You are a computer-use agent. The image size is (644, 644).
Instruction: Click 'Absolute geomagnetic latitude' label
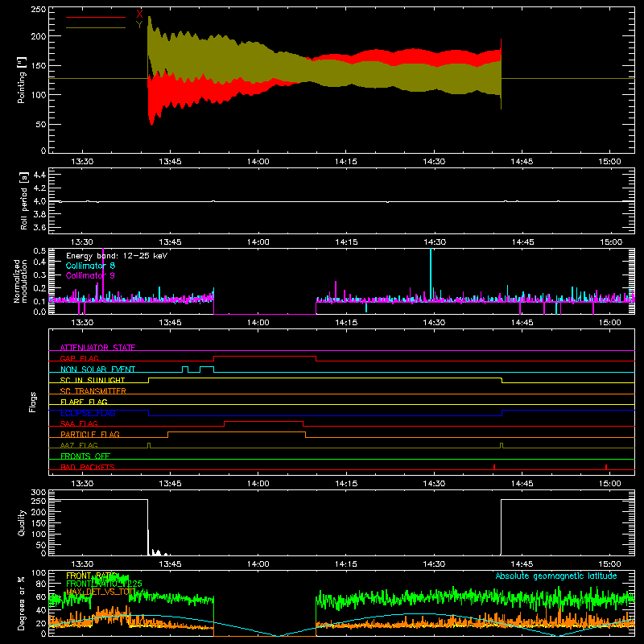click(x=556, y=576)
